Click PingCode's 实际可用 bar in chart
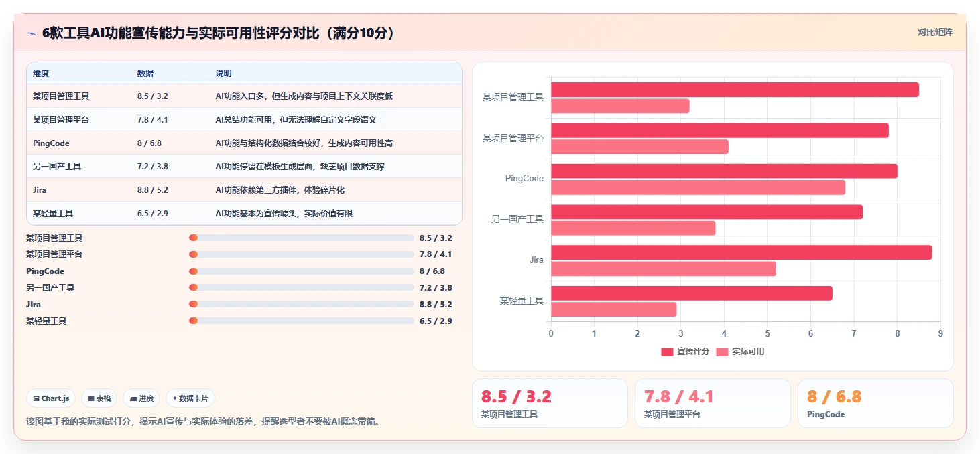Viewport: 980px width, 454px height. [x=698, y=187]
